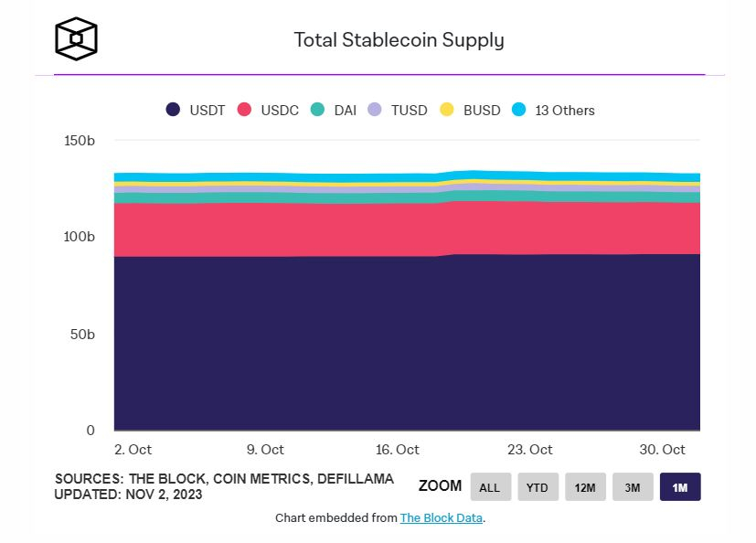Screen dimensions: 756x543
Task: Set zoom range to YTD
Action: [538, 487]
